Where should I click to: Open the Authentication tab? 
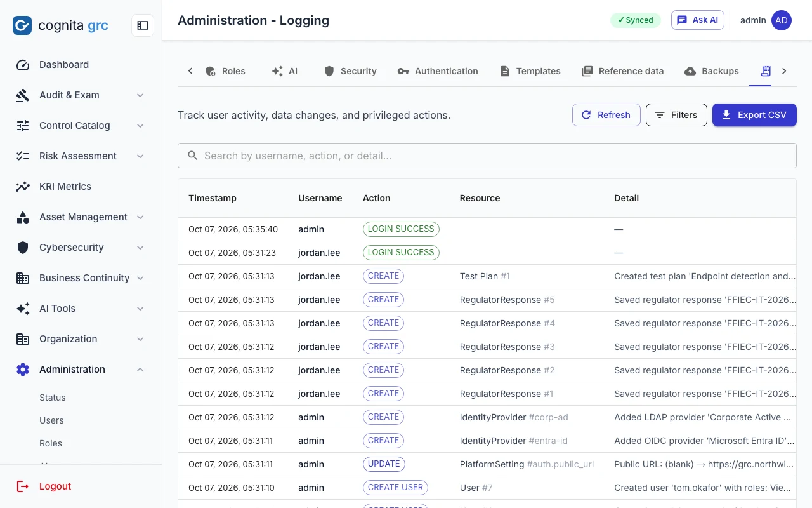[438, 71]
